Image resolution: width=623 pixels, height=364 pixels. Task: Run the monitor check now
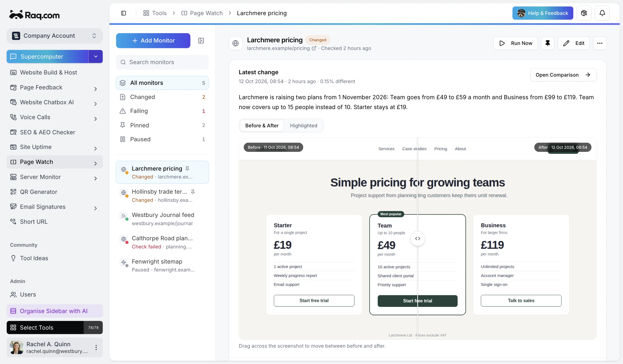tap(515, 43)
